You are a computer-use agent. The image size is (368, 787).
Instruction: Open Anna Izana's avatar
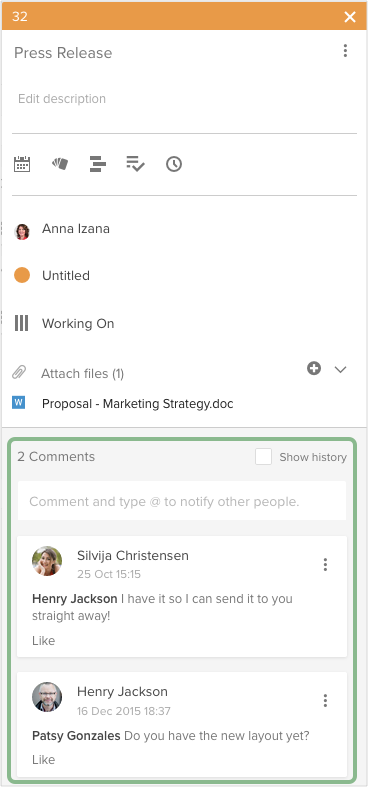[x=22, y=231]
